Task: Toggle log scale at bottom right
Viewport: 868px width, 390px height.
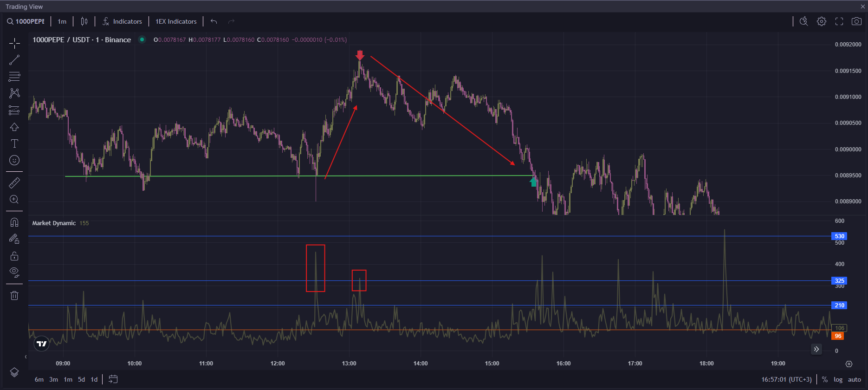Action: coord(838,379)
